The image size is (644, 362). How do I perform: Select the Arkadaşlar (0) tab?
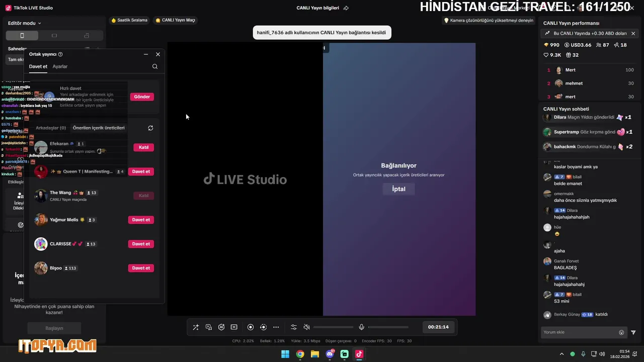51,128
